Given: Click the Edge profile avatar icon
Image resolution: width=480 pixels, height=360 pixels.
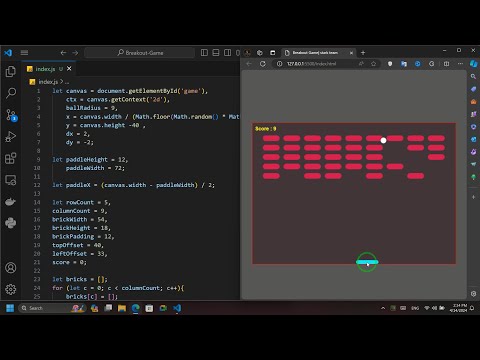Looking at the screenshot, I should [248, 53].
